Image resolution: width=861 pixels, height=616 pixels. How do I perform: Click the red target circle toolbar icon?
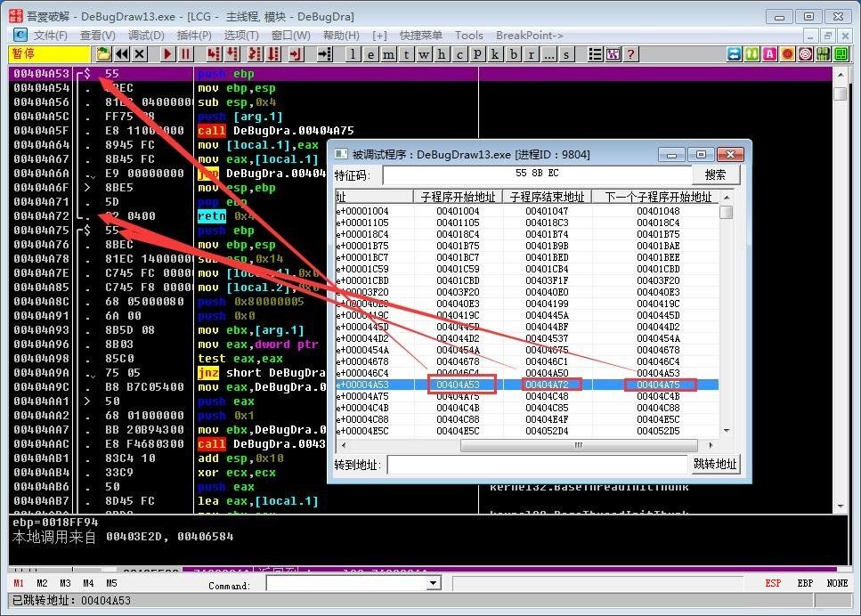coord(806,53)
